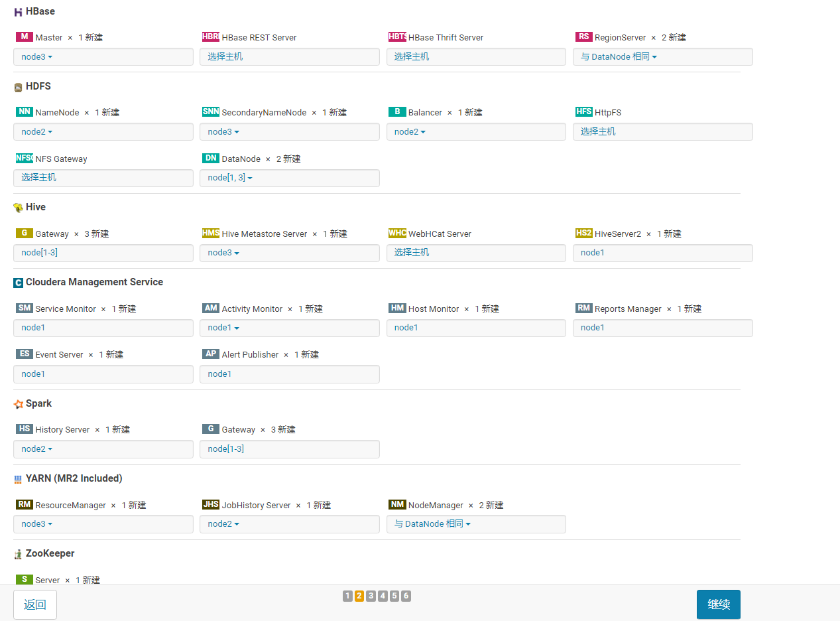Click the Reports Manager 'RM' badge

[584, 308]
